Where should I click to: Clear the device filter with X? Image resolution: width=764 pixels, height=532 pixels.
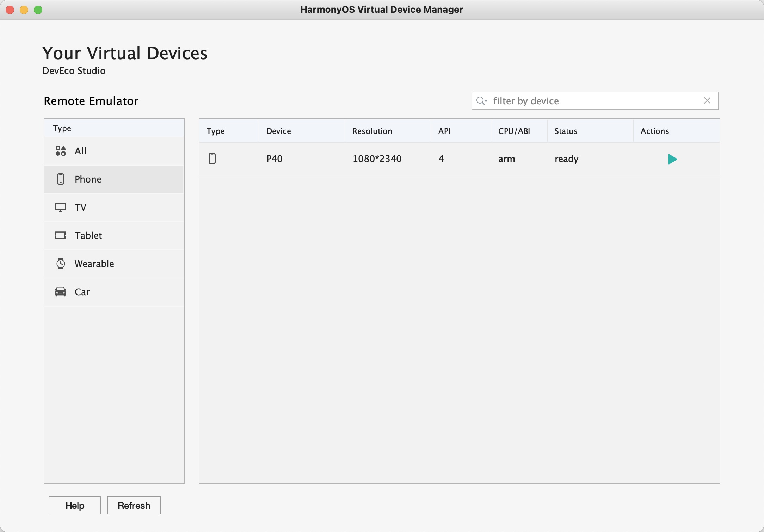707,100
